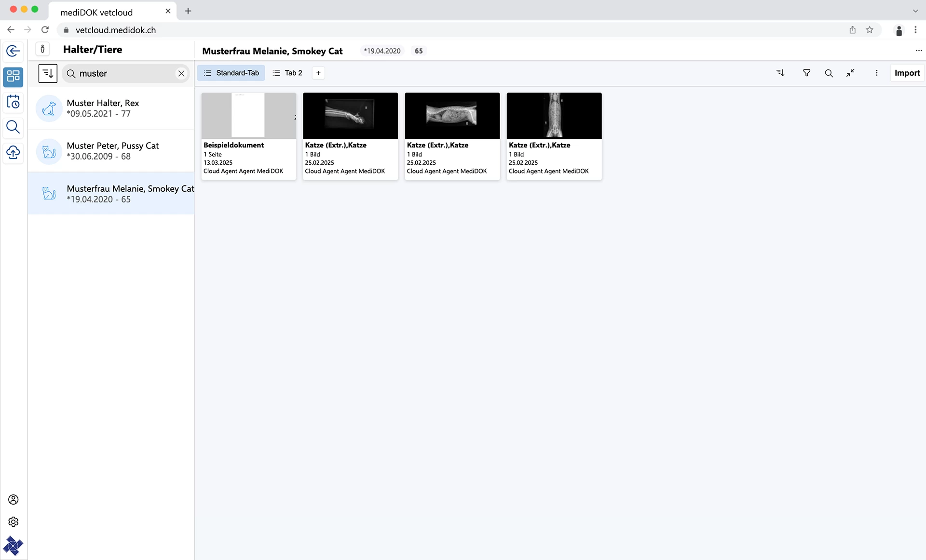This screenshot has height=560, width=926.
Task: Click the browser back arrow
Action: pyautogui.click(x=11, y=30)
